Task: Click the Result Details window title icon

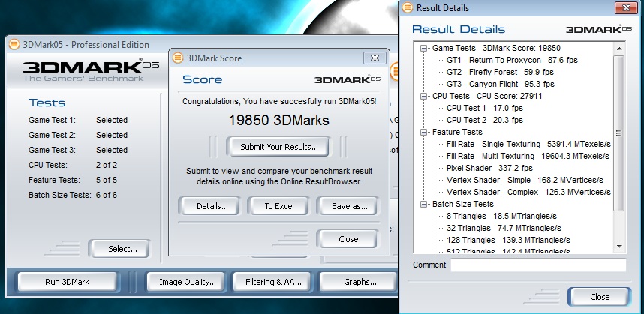Action: [x=408, y=7]
